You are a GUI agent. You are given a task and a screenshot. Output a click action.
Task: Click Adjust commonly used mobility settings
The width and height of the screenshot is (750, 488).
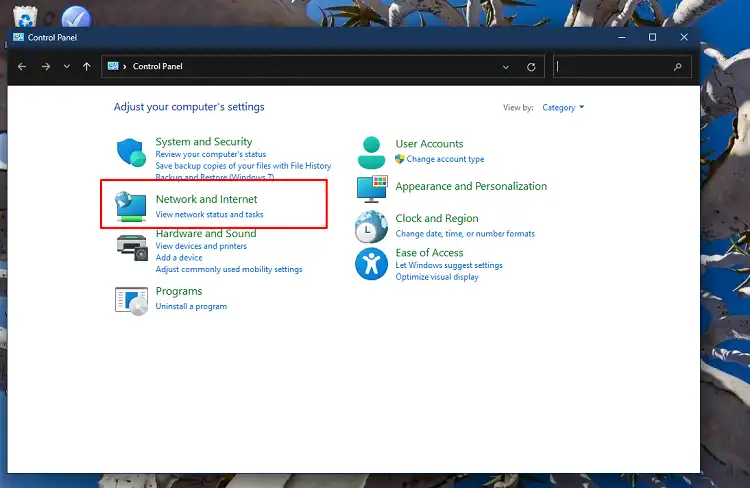click(229, 269)
